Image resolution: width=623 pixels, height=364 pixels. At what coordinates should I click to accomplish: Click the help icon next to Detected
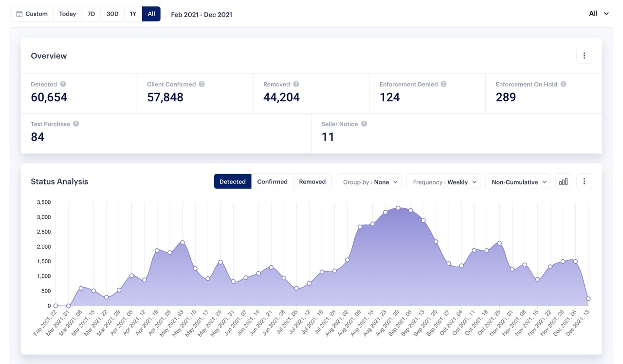click(x=63, y=84)
